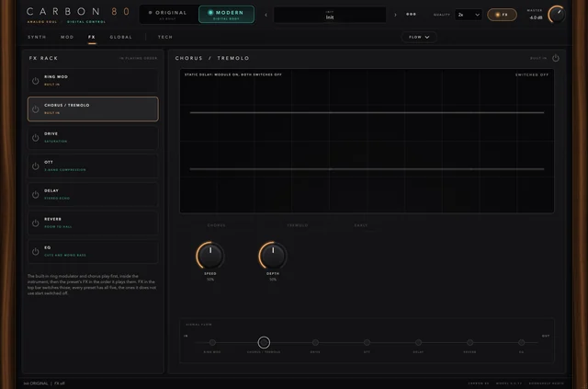
Task: Select the OTT compression rack slot
Action: click(93, 166)
